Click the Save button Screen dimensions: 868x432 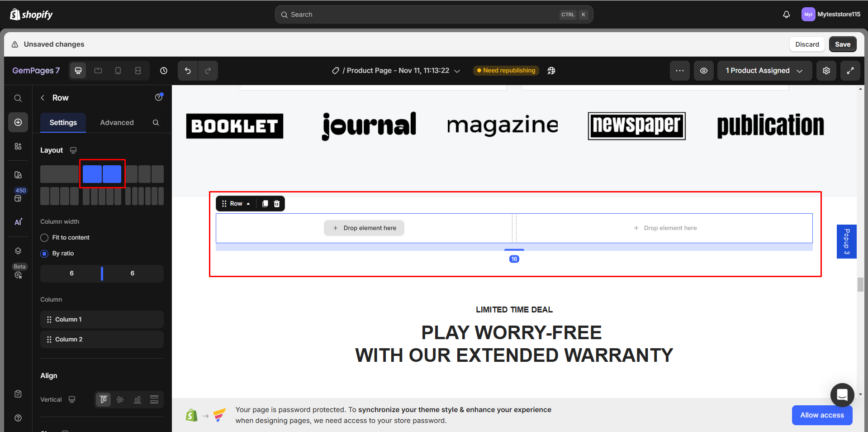tap(842, 44)
